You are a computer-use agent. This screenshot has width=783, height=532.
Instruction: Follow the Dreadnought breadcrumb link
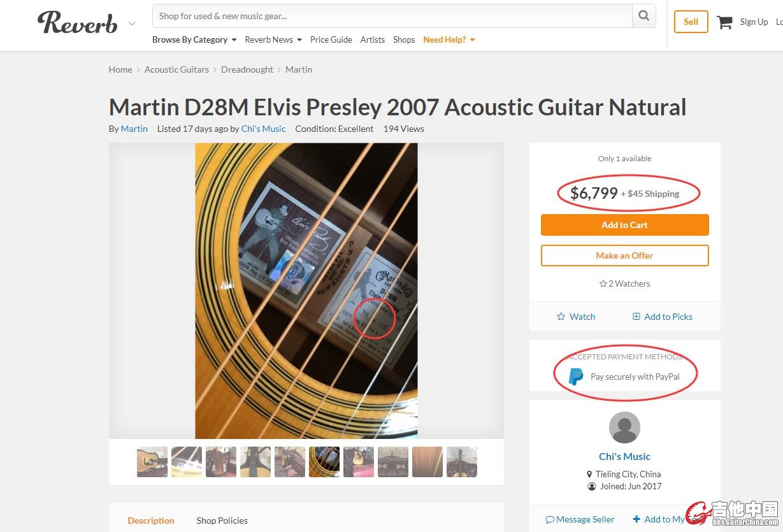247,69
